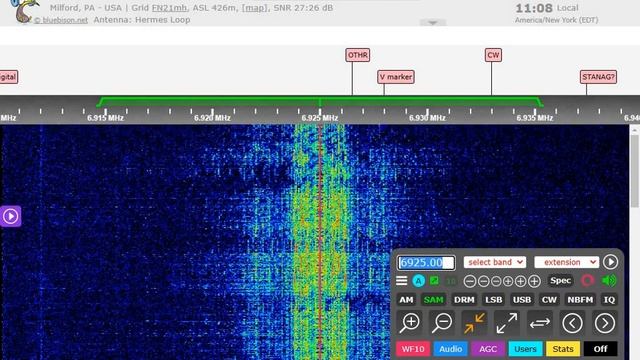Switch to the Audio tab
The height and width of the screenshot is (360, 640).
click(x=451, y=349)
